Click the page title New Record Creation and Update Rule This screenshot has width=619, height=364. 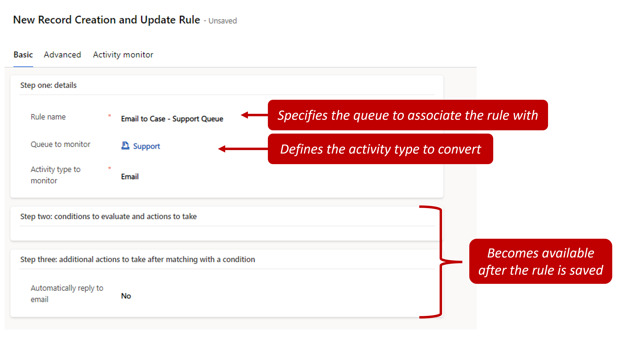tap(106, 20)
